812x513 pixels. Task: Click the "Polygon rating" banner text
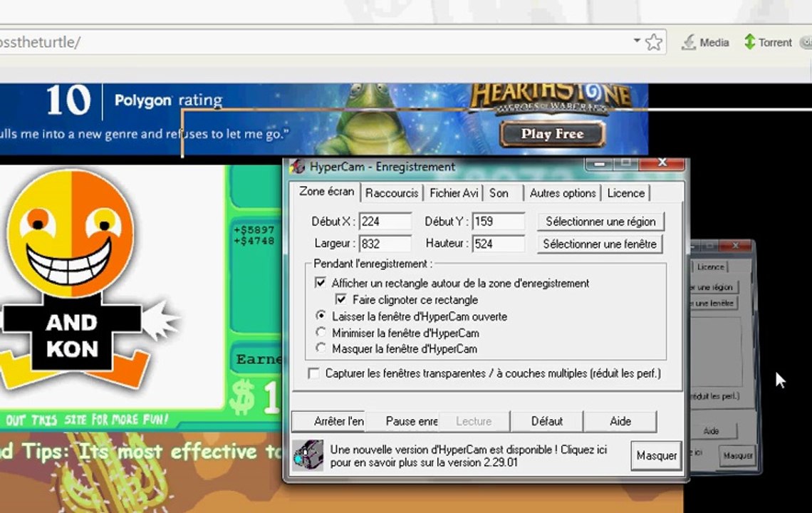coord(168,100)
